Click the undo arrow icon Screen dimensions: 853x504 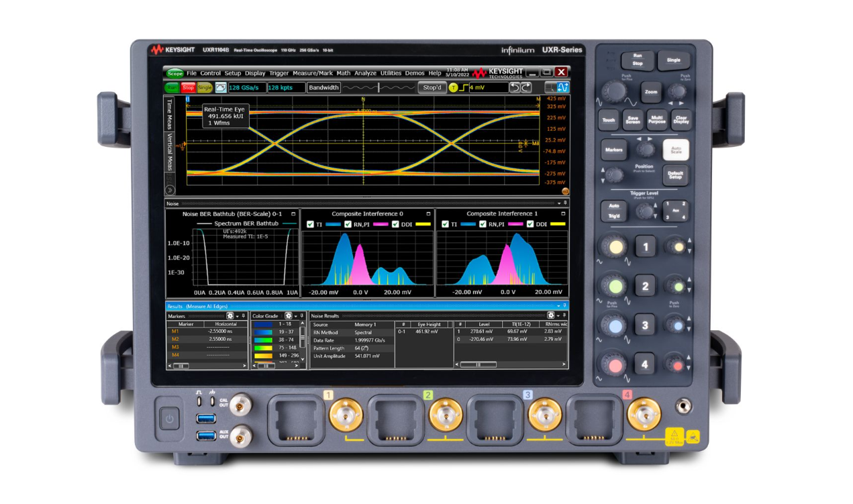515,87
